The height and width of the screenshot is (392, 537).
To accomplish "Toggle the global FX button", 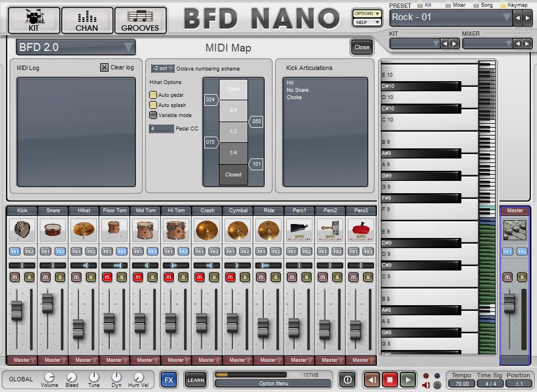I will 169,380.
